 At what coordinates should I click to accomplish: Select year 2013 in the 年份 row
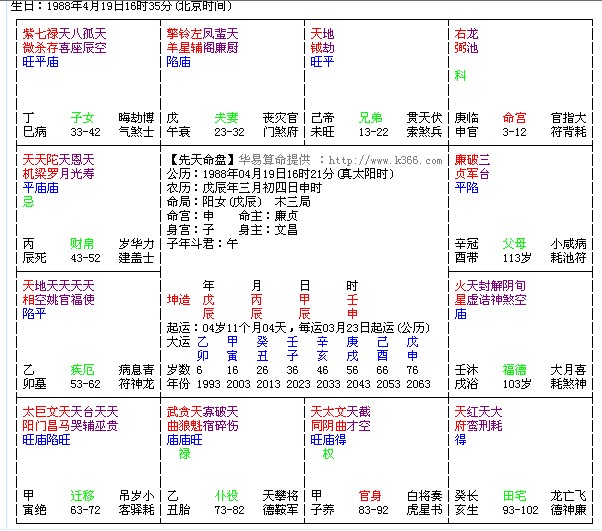[268, 384]
